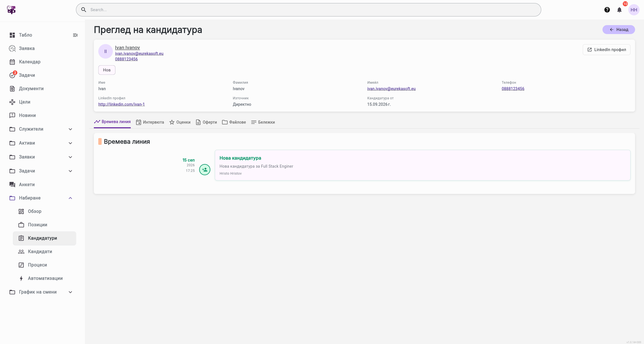Switch to the Бележки tab
644x344 pixels.
pyautogui.click(x=263, y=122)
